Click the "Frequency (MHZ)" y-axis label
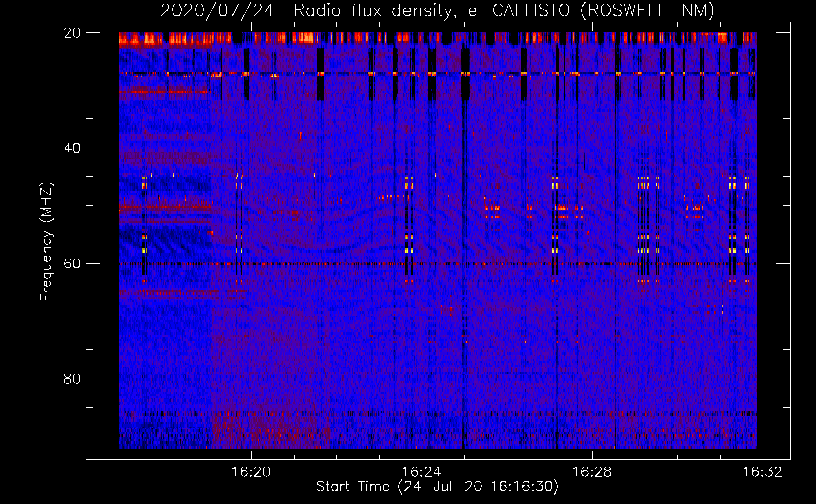 pos(46,242)
